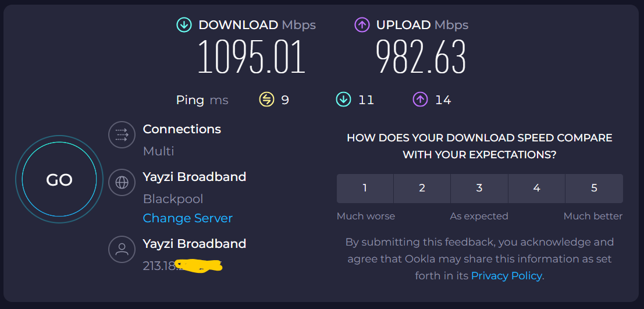Click the user profile icon beside Yayzi Broadband

[122, 250]
